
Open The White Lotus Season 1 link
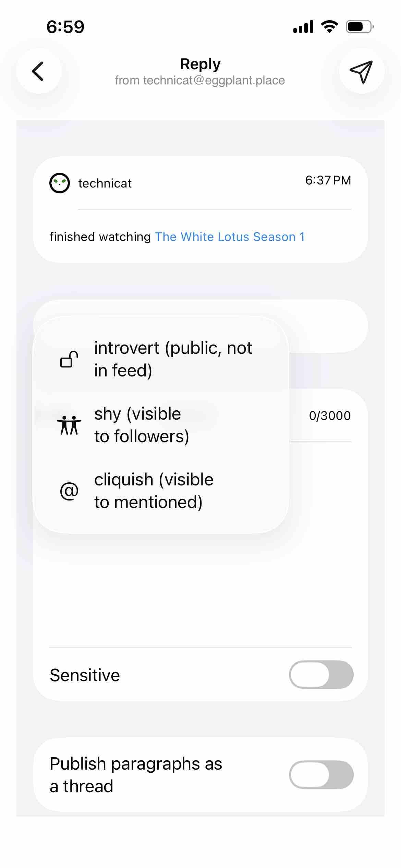[230, 237]
